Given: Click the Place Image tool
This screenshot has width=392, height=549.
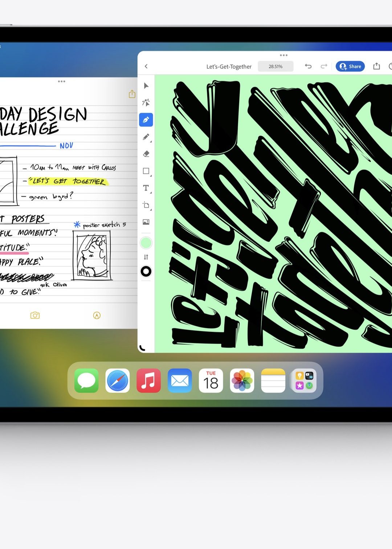Looking at the screenshot, I should click(146, 222).
